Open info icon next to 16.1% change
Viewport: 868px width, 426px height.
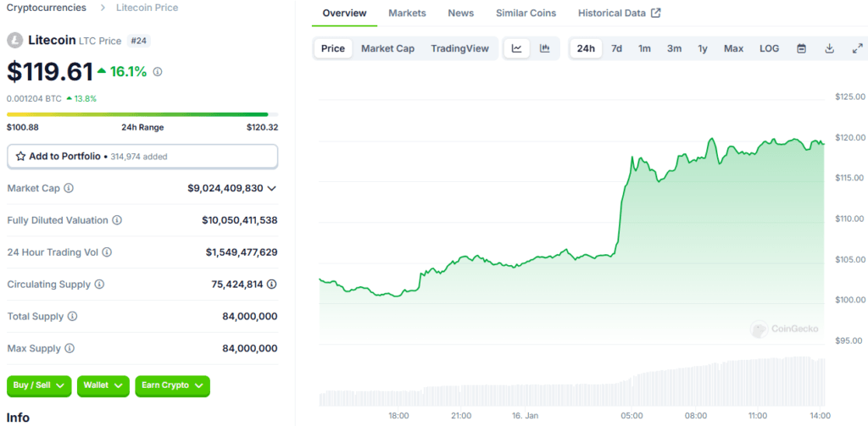tap(157, 71)
